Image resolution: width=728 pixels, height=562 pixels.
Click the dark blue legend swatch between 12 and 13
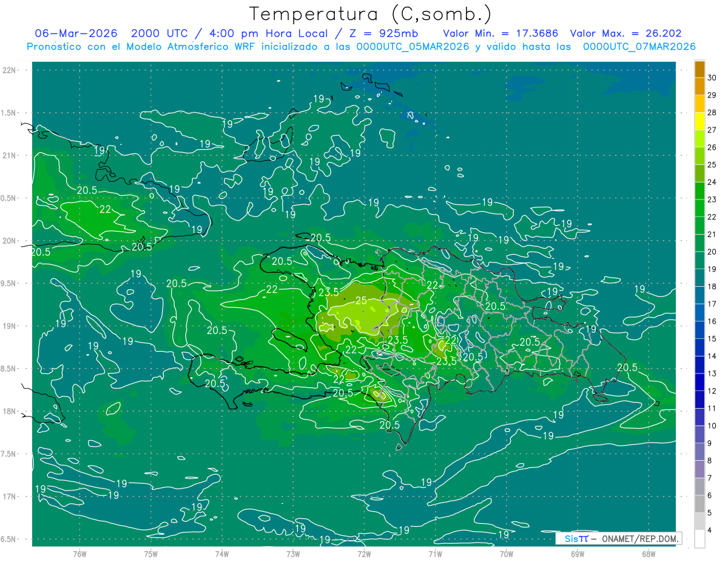point(699,383)
